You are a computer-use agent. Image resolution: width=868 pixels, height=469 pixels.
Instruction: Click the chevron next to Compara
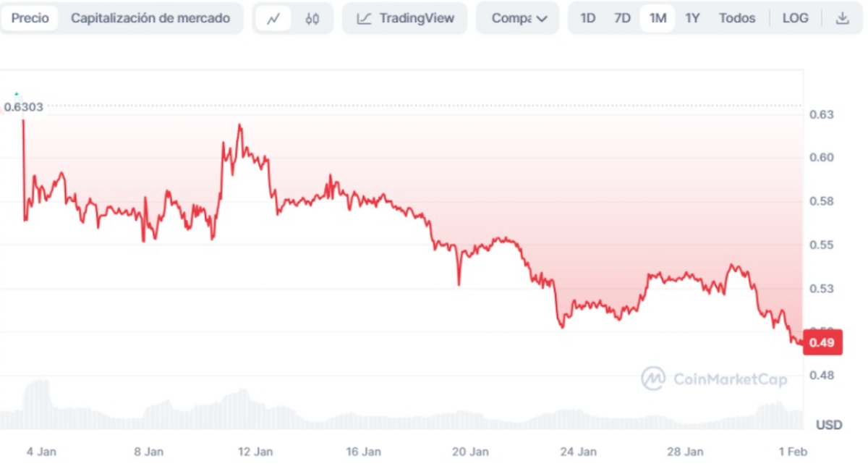pyautogui.click(x=542, y=18)
